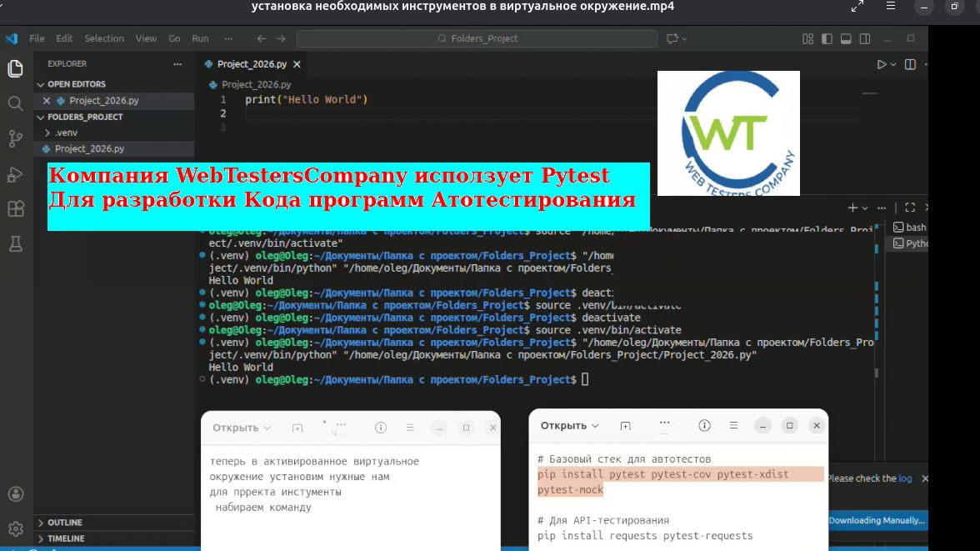The width and height of the screenshot is (980, 551).
Task: Create a new terminal with plus icon
Action: (x=852, y=208)
